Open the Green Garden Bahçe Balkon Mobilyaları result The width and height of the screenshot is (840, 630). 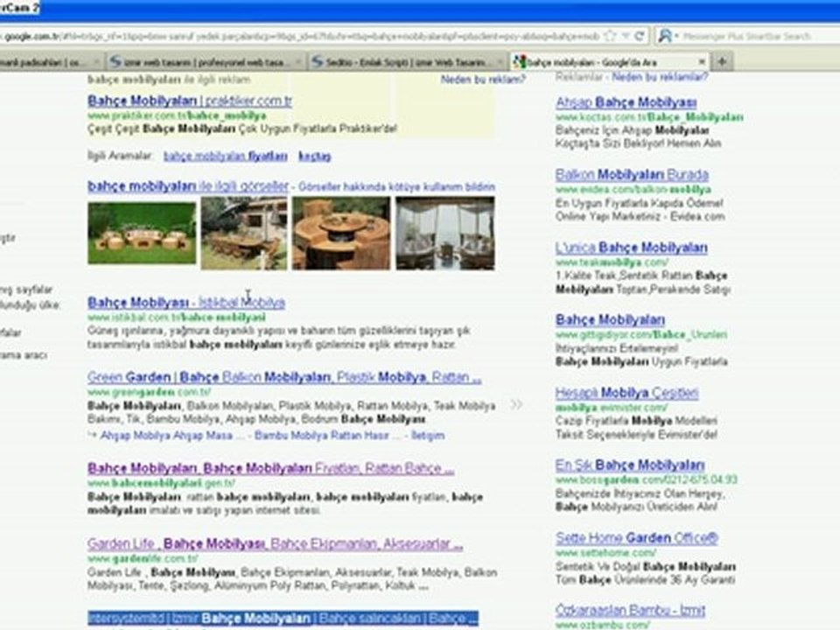click(x=284, y=377)
